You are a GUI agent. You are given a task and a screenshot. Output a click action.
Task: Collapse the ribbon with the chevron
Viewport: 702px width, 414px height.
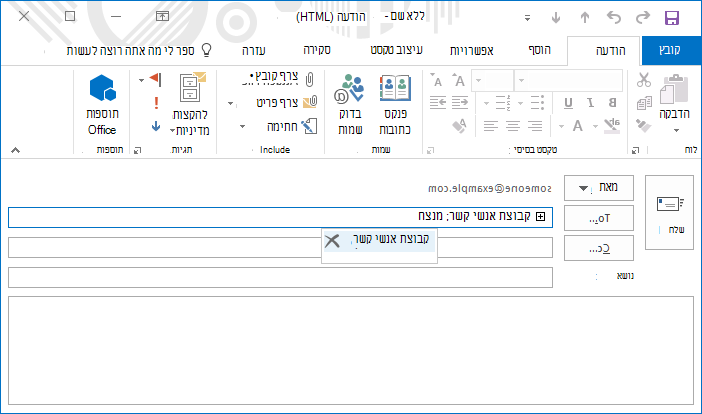pyautogui.click(x=16, y=150)
